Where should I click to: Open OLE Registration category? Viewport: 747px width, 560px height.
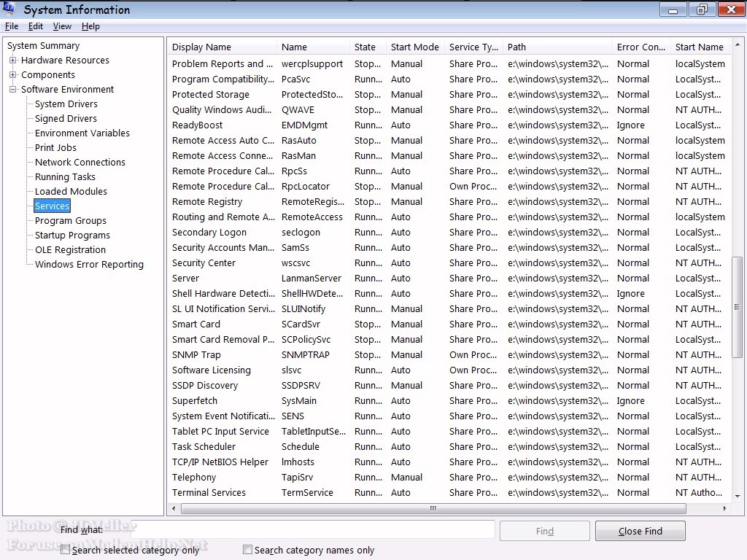[x=70, y=250]
